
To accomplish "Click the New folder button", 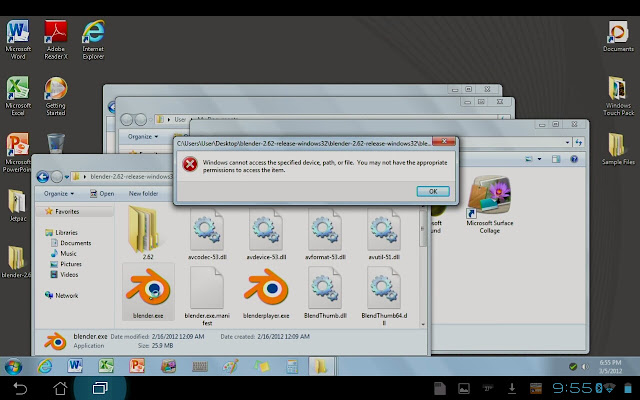I will click(x=143, y=193).
